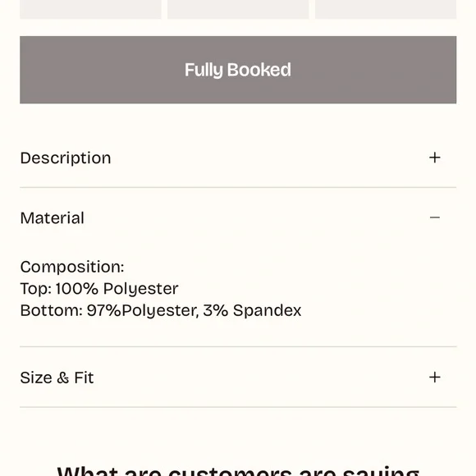Click the customers are saying heading
Screen dimensions: 476x476
238,470
